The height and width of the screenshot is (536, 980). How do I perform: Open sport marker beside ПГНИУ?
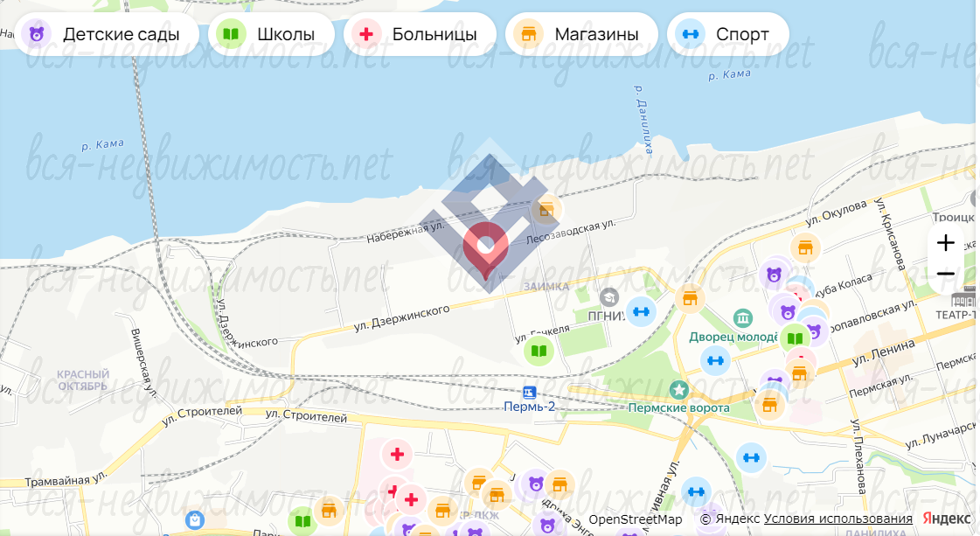[642, 312]
